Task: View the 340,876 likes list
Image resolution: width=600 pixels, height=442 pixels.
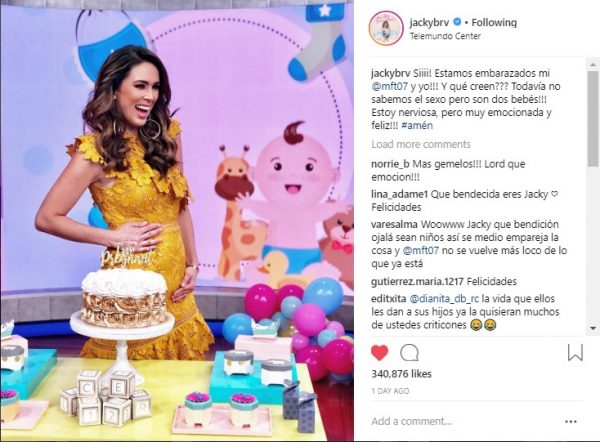Action: (x=401, y=374)
